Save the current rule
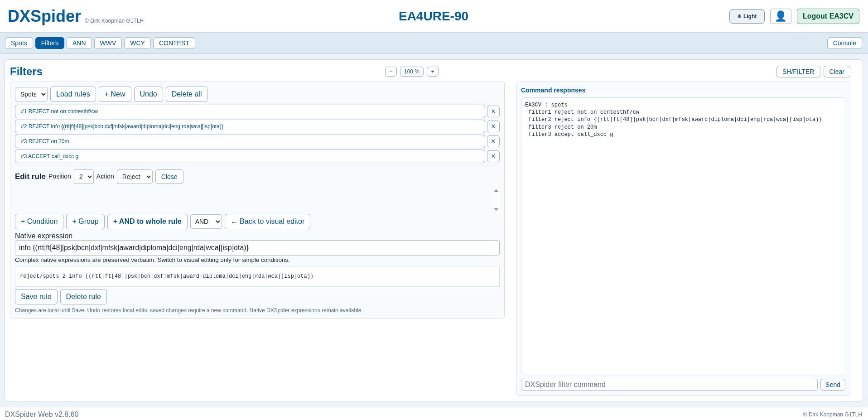The image size is (868, 420). click(36, 297)
